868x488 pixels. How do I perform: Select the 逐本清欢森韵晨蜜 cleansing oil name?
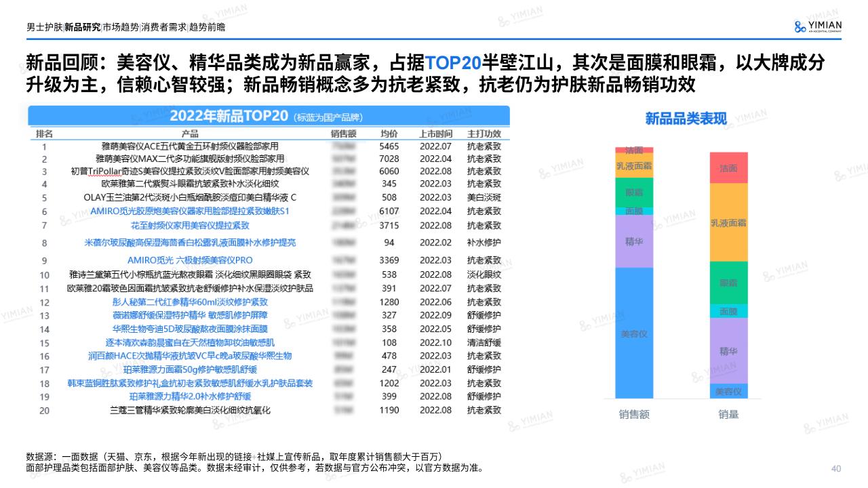(x=191, y=342)
